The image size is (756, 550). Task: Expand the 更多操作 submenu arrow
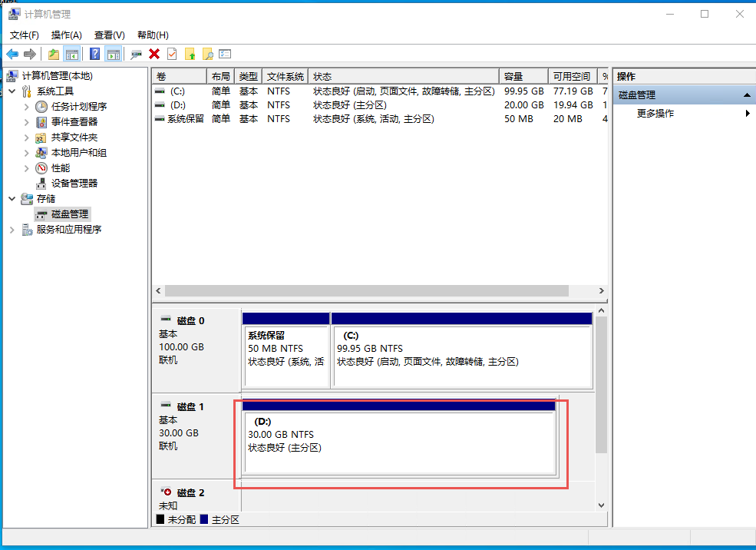tap(748, 114)
